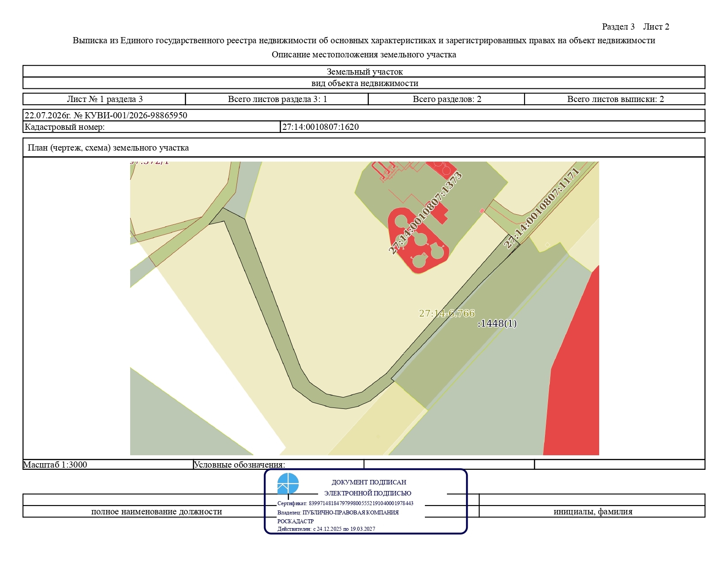Click the subtitle 'Описание местоположения земельного участка'

tap(364, 54)
